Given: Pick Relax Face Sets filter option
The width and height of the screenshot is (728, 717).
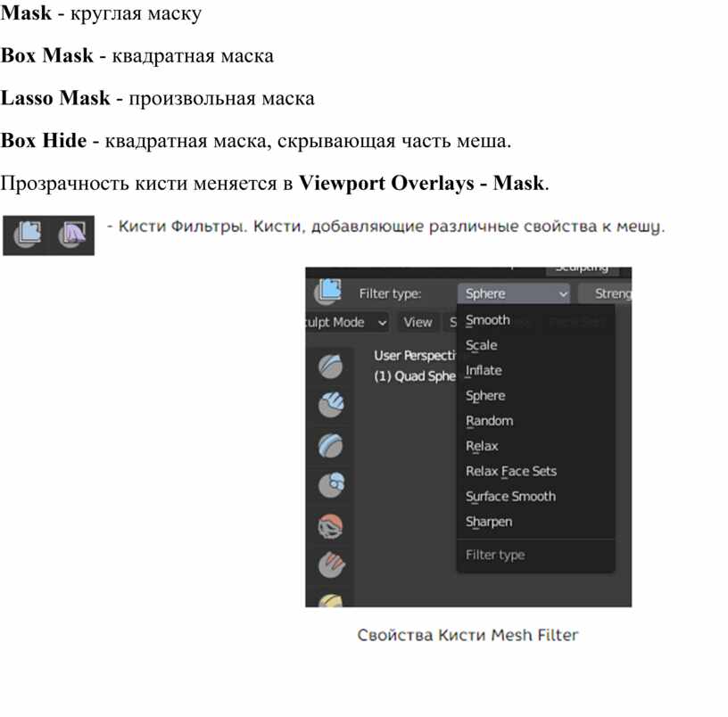Looking at the screenshot, I should [x=510, y=471].
